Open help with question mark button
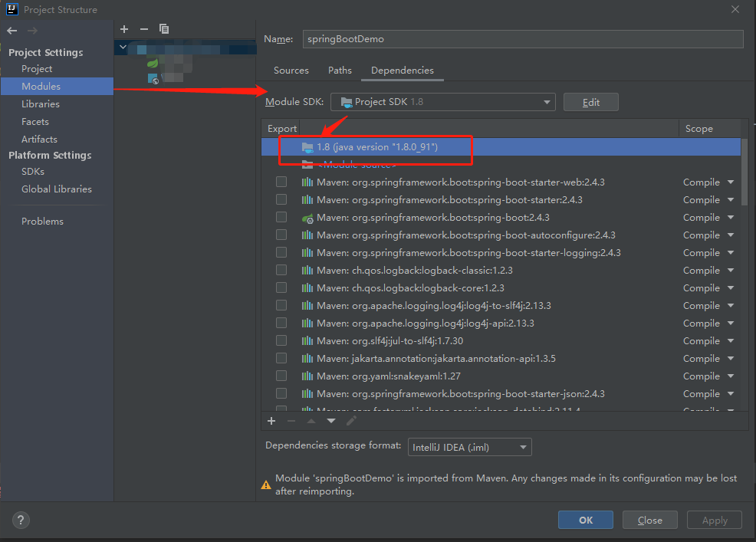756x542 pixels. coord(21,520)
